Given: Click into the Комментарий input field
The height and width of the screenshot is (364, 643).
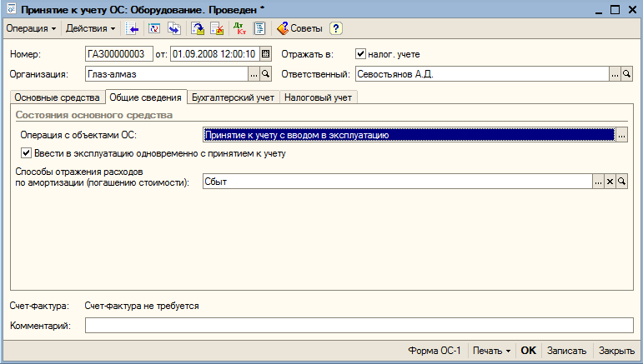Looking at the screenshot, I should coord(359,326).
